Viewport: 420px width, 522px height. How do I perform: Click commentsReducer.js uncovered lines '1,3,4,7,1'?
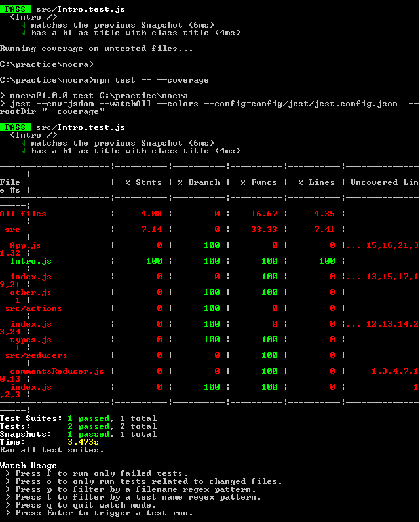395,371
